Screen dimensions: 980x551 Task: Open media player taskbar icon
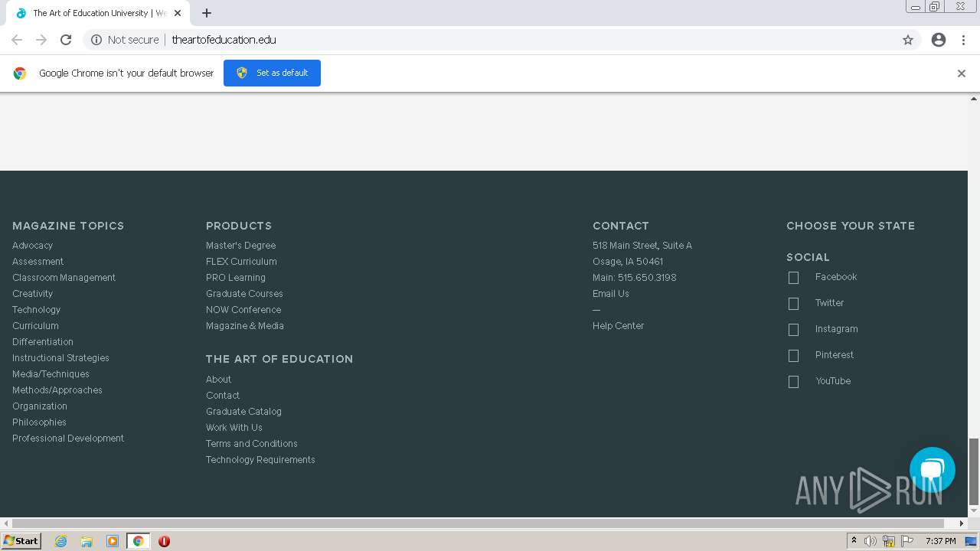coord(113,541)
